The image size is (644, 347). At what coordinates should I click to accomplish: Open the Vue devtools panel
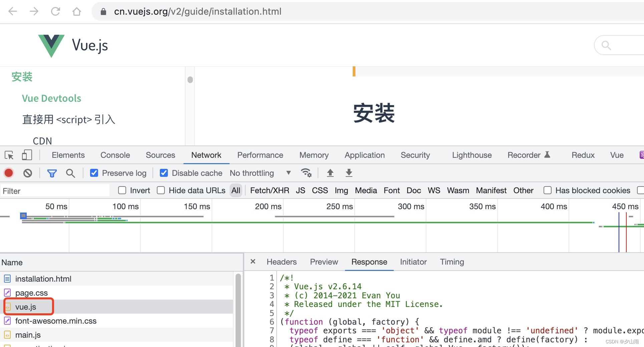[x=617, y=155]
